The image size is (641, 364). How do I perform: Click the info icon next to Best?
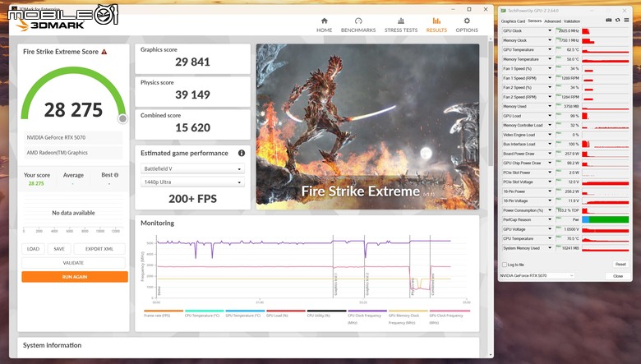click(x=116, y=175)
